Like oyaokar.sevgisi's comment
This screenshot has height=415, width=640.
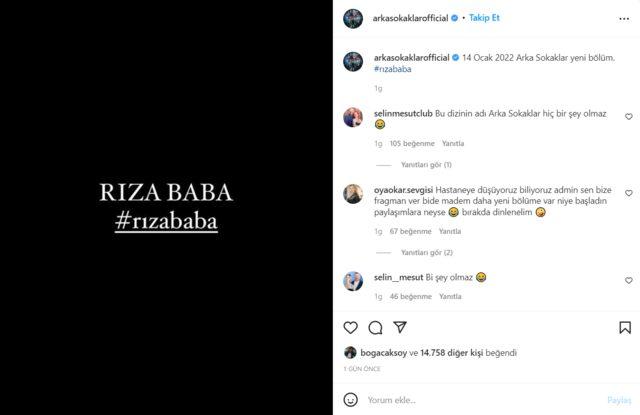tap(629, 193)
